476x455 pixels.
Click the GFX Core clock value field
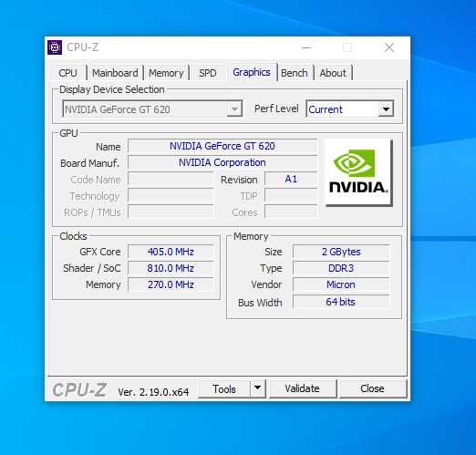pyautogui.click(x=171, y=252)
